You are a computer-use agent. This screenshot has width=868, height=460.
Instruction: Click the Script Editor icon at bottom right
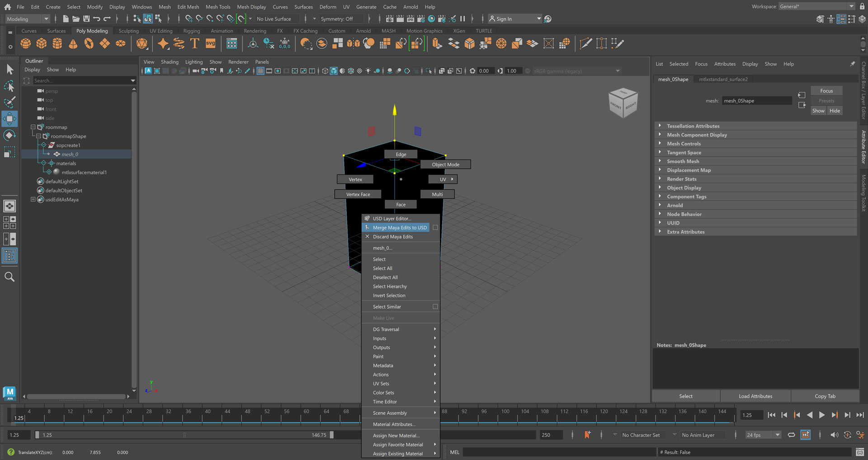click(860, 452)
